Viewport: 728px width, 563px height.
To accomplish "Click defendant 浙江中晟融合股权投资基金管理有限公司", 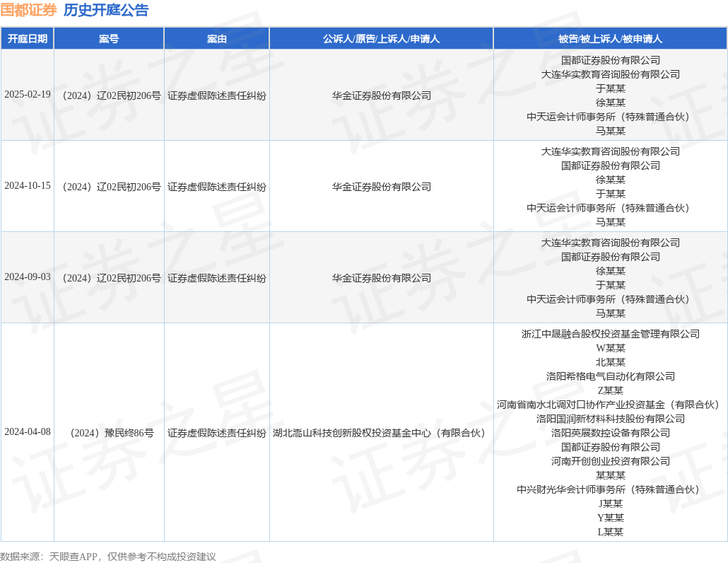I will pyautogui.click(x=611, y=334).
